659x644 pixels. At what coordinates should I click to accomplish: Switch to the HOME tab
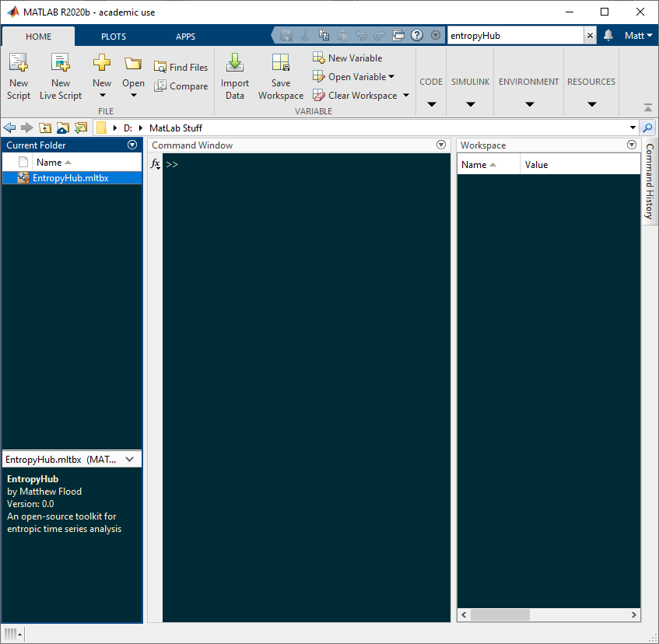click(x=39, y=37)
